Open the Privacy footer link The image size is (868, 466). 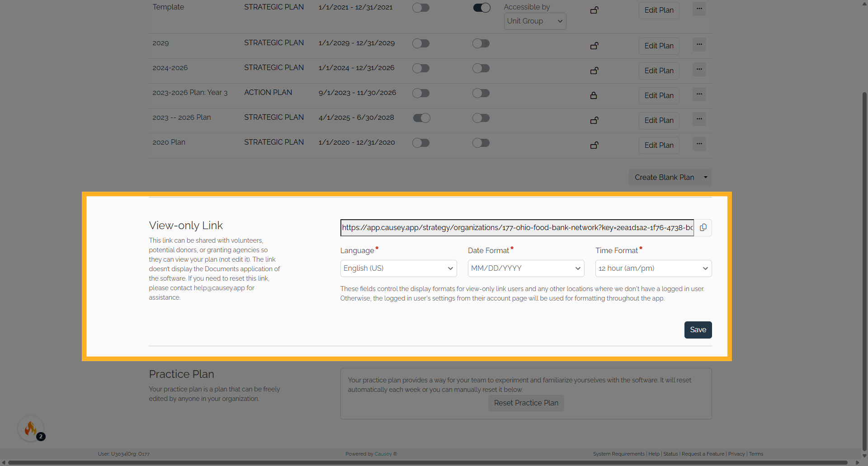[x=736, y=454]
